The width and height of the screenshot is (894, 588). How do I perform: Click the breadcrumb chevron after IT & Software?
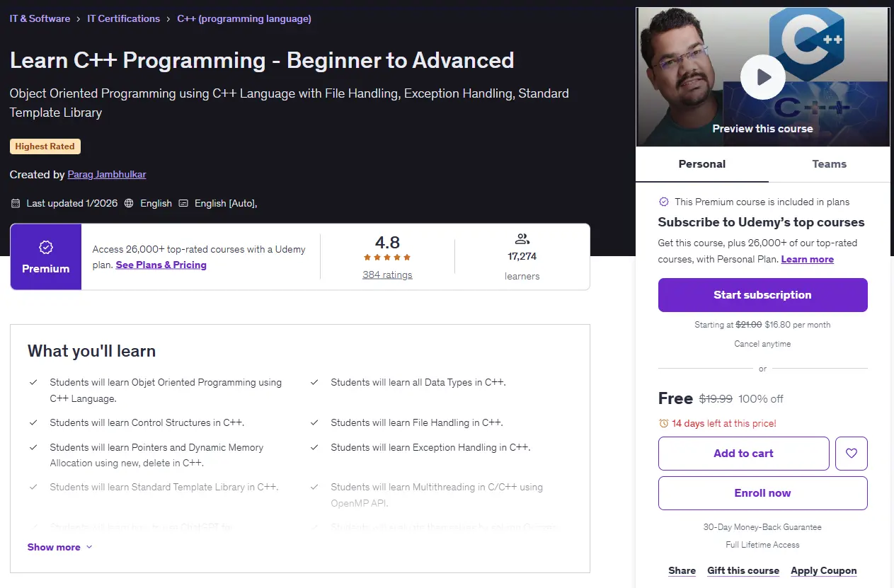[79, 19]
